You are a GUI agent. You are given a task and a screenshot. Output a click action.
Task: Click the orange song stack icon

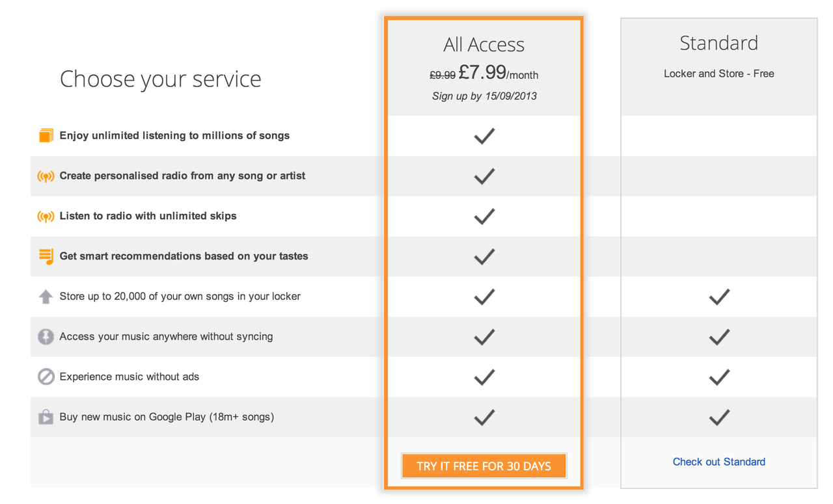[46, 136]
